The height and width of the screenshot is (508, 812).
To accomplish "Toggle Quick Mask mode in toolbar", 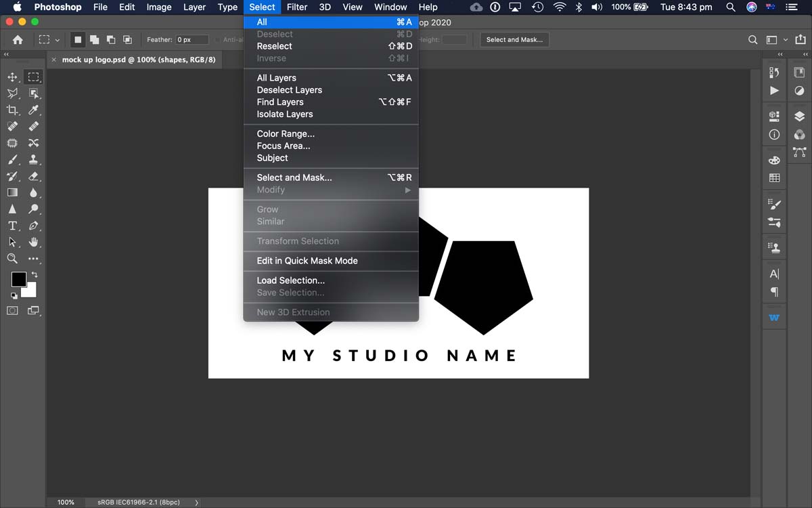I will pos(12,311).
